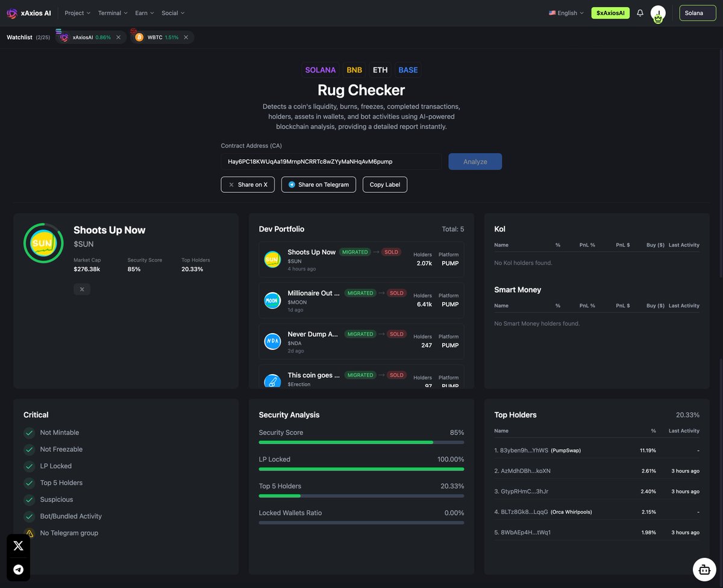Viewport: 723px width, 588px height.
Task: Click the Bot/Bundled Activity check icon
Action: 28,516
